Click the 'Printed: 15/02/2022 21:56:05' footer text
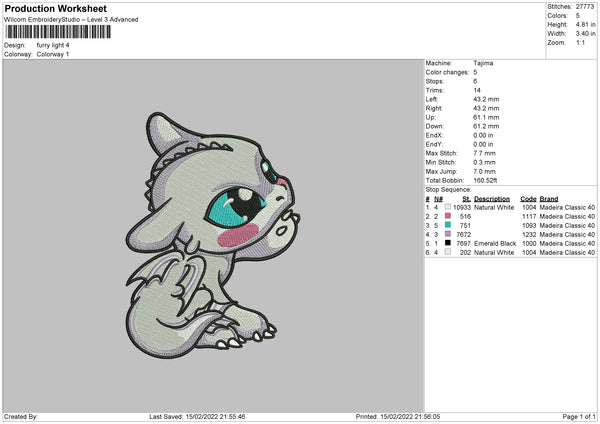 (x=398, y=416)
